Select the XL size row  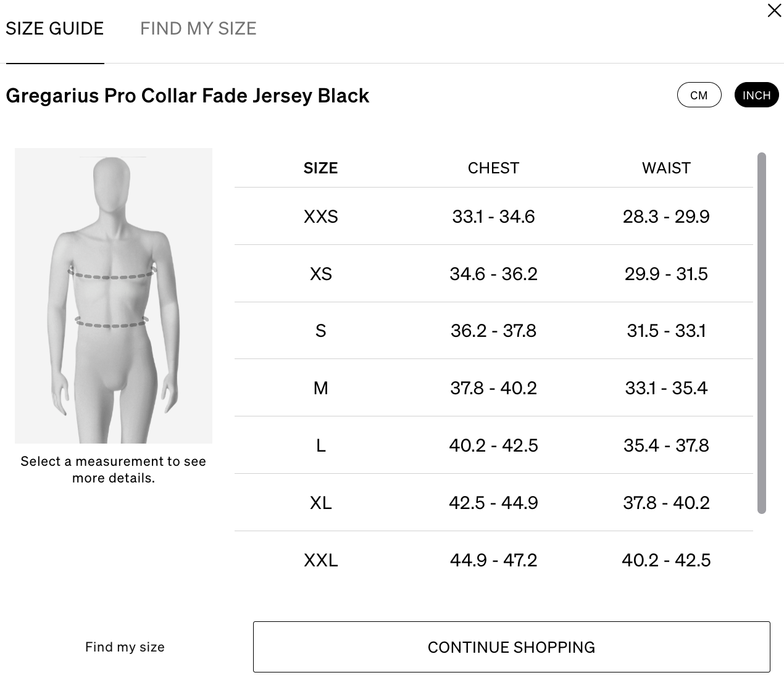[x=493, y=503]
